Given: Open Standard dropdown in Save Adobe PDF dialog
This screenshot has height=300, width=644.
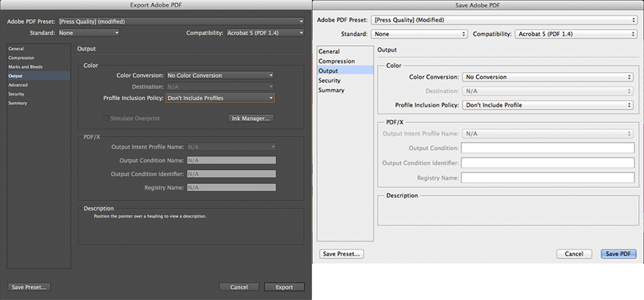Looking at the screenshot, I should [420, 34].
